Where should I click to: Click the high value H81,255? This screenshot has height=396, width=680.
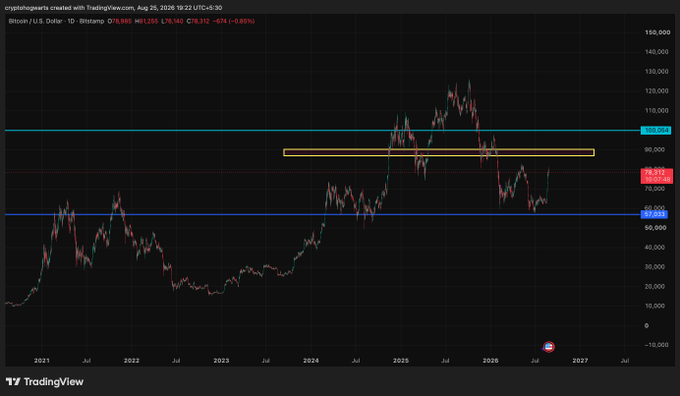(x=147, y=21)
